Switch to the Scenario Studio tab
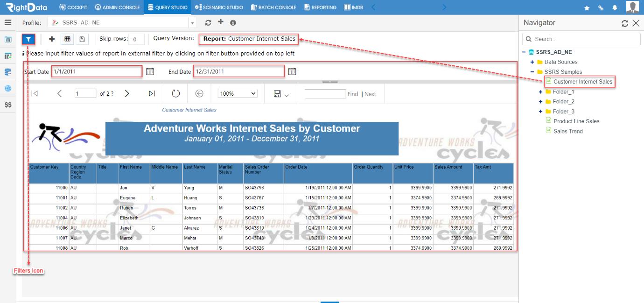Viewport: 644px width, 303px height. click(219, 7)
